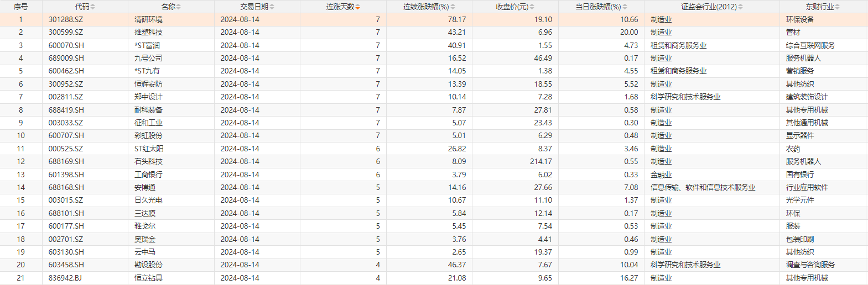Select industry cell 综合互联网服务
This screenshot has height=285, width=868.
[810, 45]
